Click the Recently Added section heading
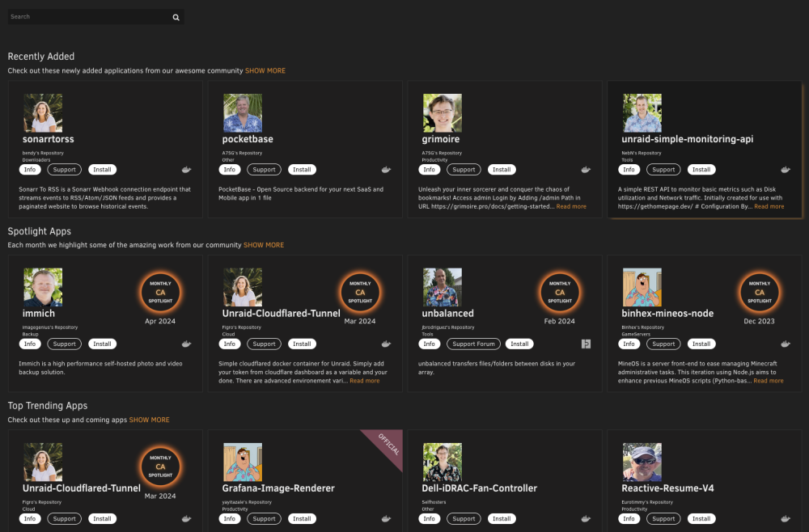The height and width of the screenshot is (532, 809). [x=40, y=57]
